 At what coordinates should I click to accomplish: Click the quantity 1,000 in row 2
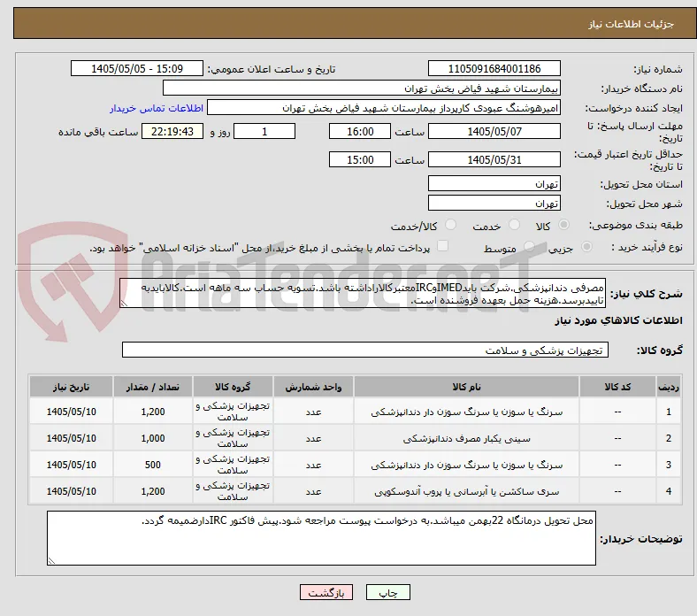click(x=153, y=438)
